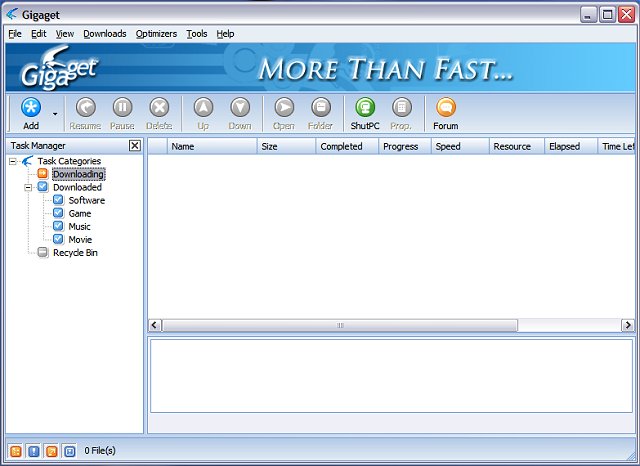The image size is (640, 466).
Task: Click the Open toolbar icon
Action: click(284, 108)
